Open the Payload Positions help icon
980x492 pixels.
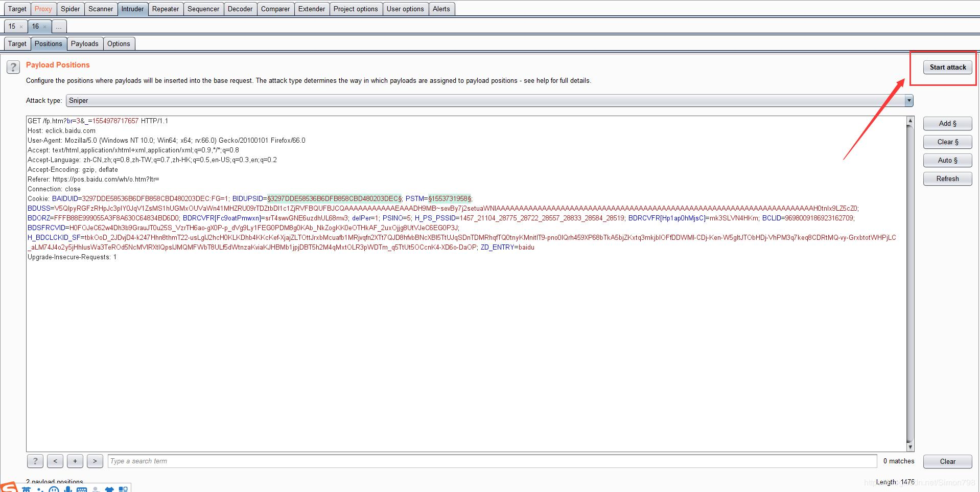(x=13, y=67)
